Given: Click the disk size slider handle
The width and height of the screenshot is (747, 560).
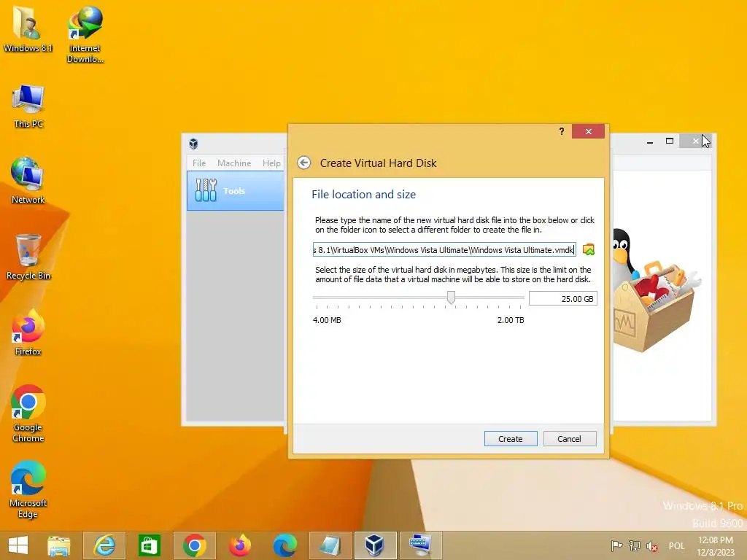Looking at the screenshot, I should pyautogui.click(x=451, y=297).
